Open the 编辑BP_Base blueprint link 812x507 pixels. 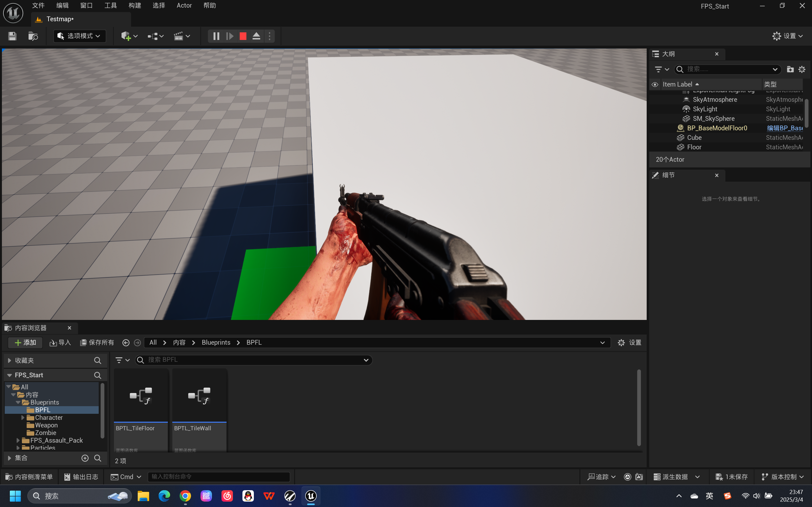click(x=784, y=128)
